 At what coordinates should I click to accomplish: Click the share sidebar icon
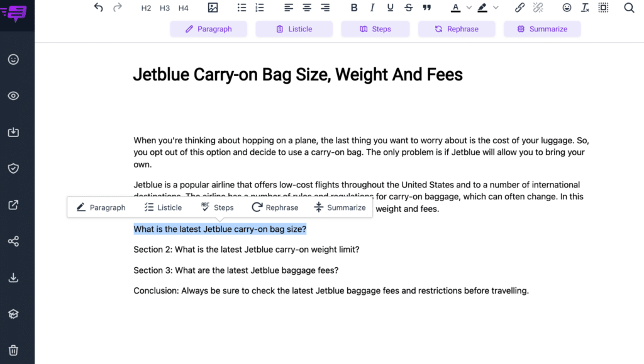pyautogui.click(x=13, y=241)
